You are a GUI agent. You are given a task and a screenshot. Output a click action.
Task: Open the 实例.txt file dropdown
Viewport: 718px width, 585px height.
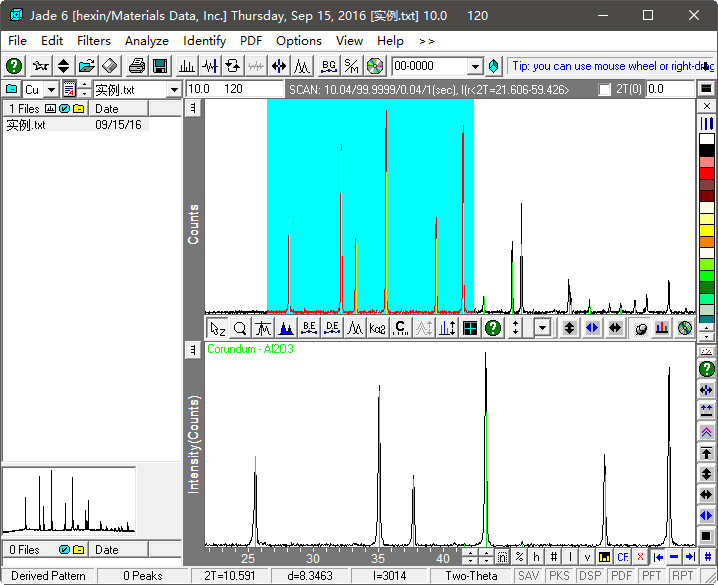[174, 89]
